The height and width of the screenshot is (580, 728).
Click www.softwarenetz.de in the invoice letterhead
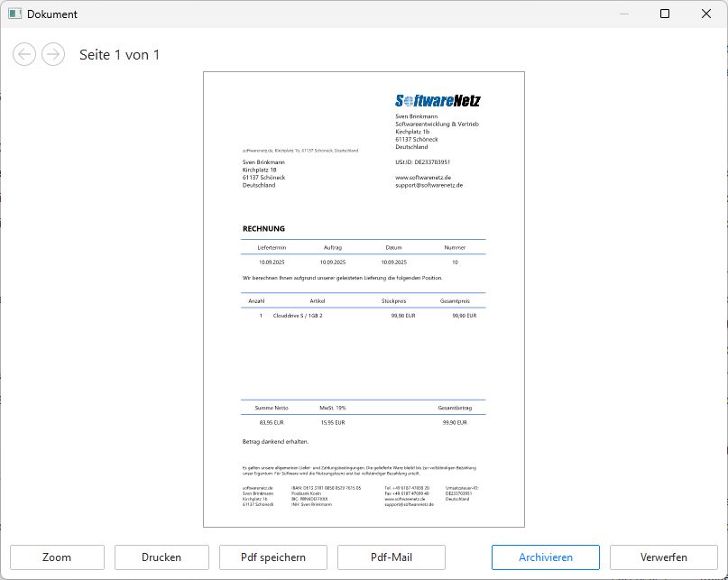[423, 178]
